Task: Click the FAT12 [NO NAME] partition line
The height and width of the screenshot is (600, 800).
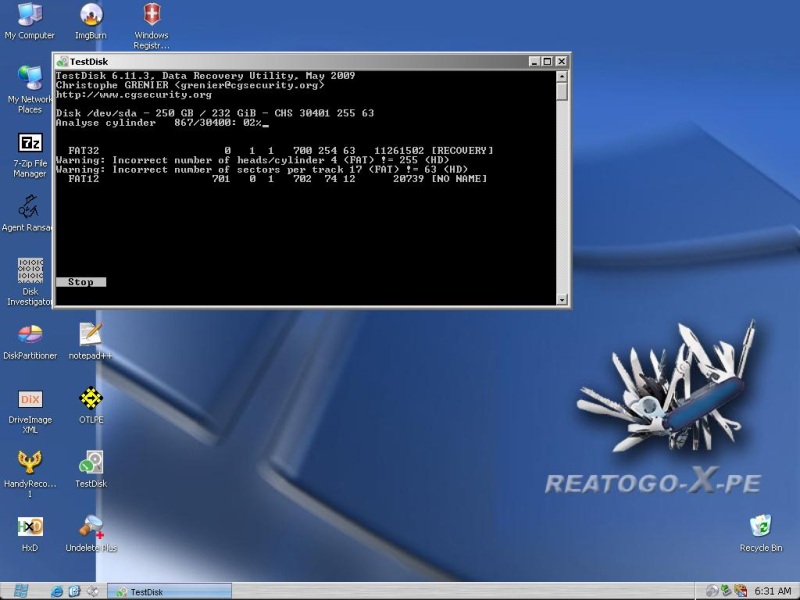Action: [x=278, y=179]
